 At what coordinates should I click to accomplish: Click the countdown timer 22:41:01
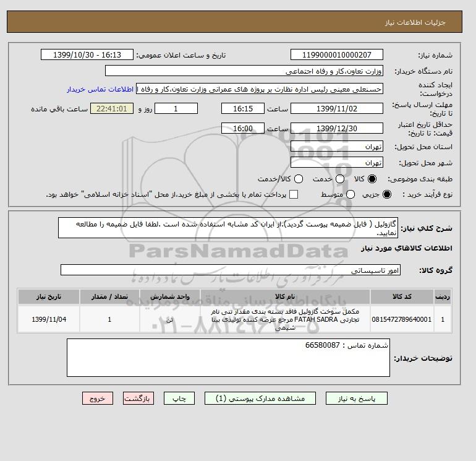(x=112, y=108)
